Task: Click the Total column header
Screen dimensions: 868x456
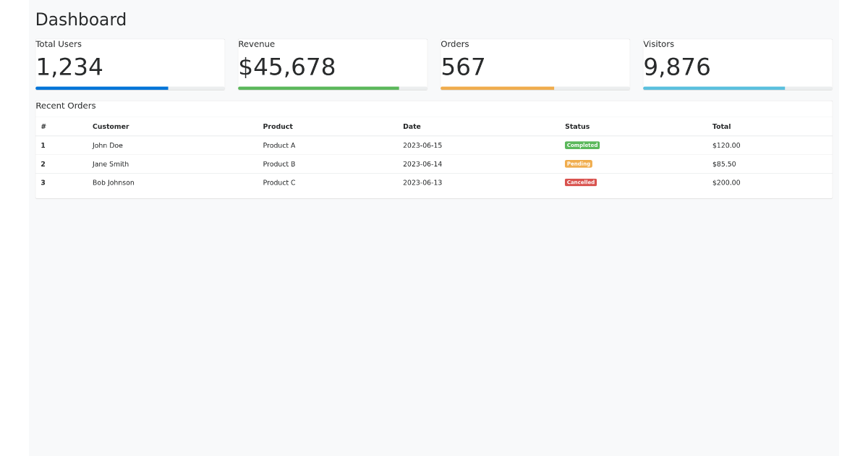Action: (721, 126)
